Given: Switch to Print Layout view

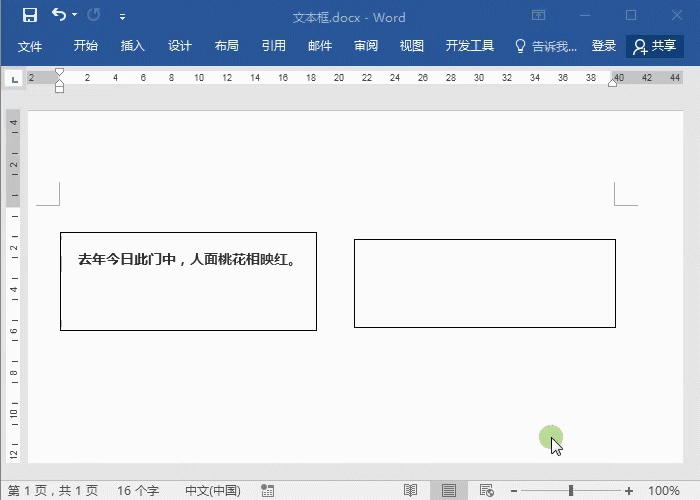Looking at the screenshot, I should [449, 490].
